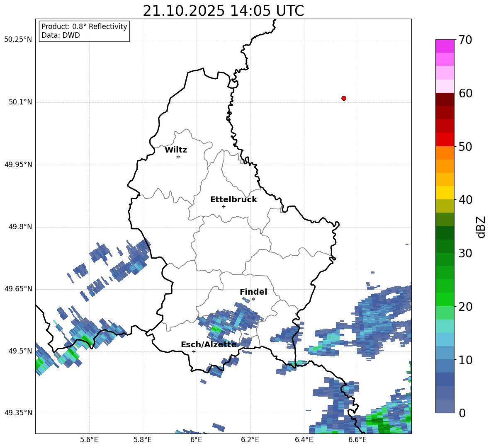The width and height of the screenshot is (491, 448).
Task: Click the 49.8°N latitude label
Action: (20, 227)
